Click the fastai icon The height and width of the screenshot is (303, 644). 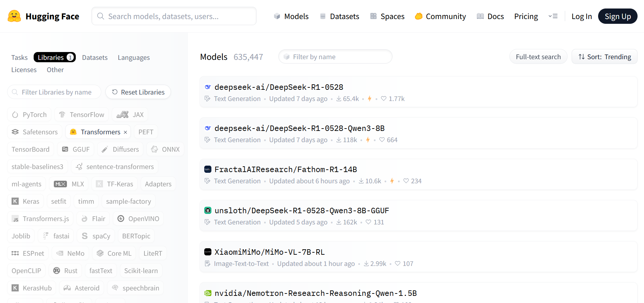point(46,236)
